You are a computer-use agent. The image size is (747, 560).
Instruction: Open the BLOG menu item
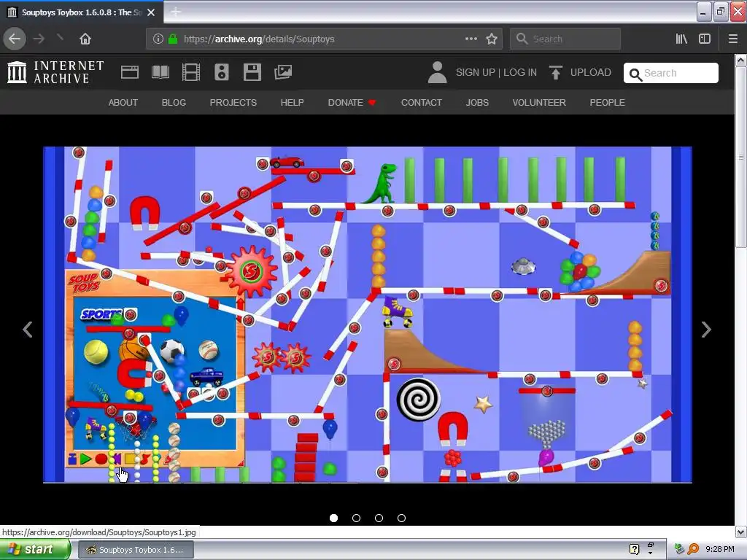coord(174,102)
